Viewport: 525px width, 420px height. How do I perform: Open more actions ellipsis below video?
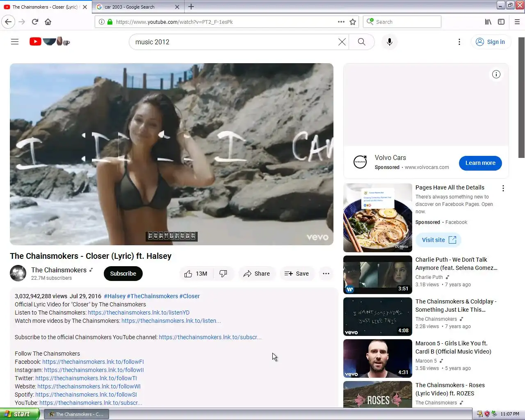point(326,274)
